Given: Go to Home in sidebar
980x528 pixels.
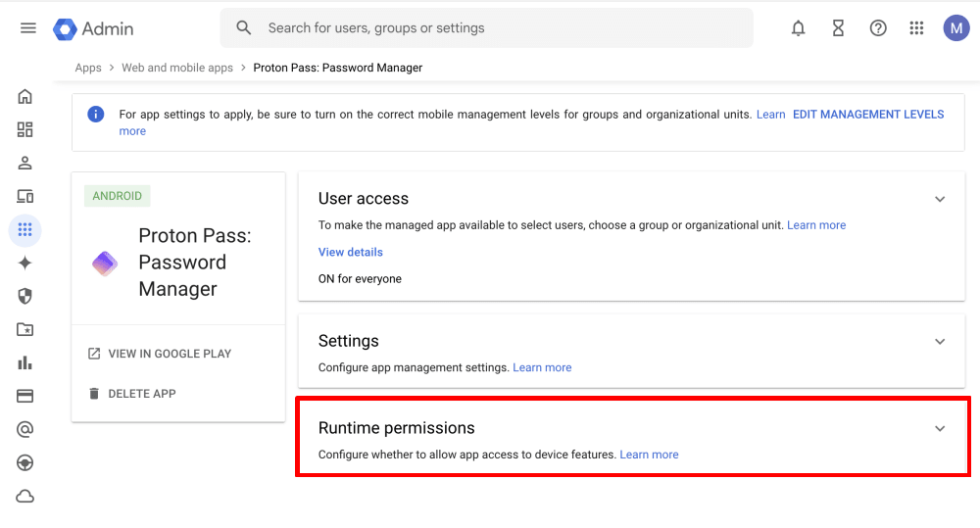Looking at the screenshot, I should [25, 97].
